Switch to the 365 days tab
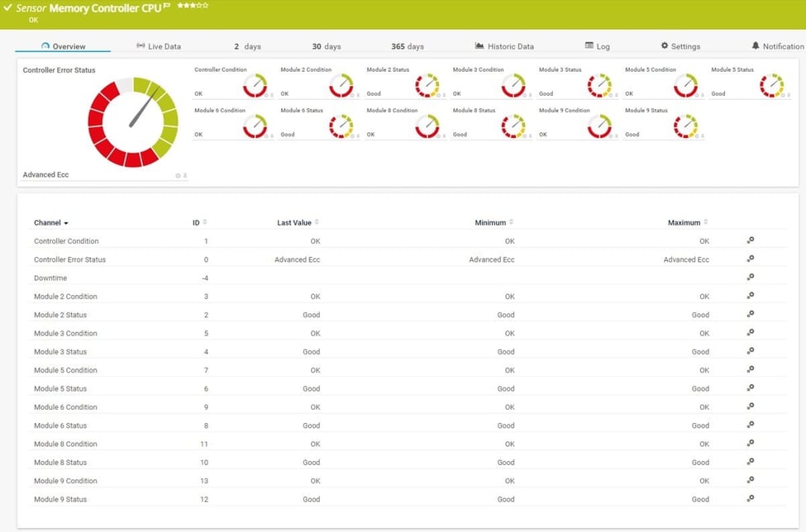806x532 pixels. (x=406, y=46)
